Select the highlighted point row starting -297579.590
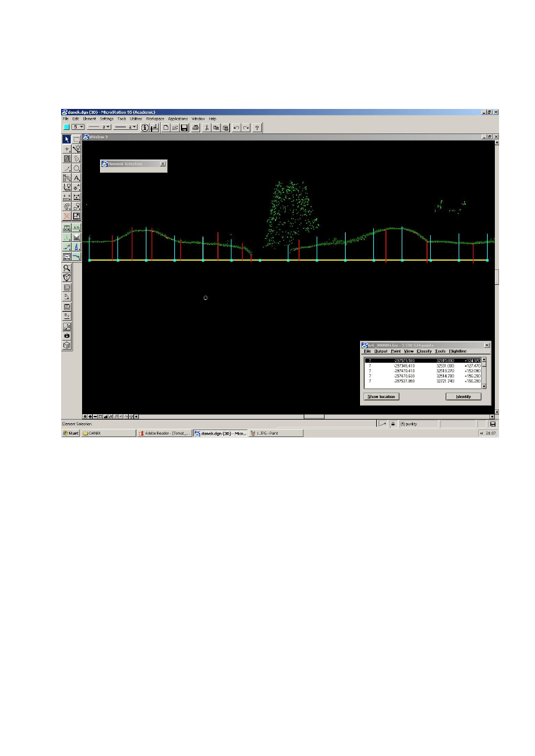 coord(419,360)
